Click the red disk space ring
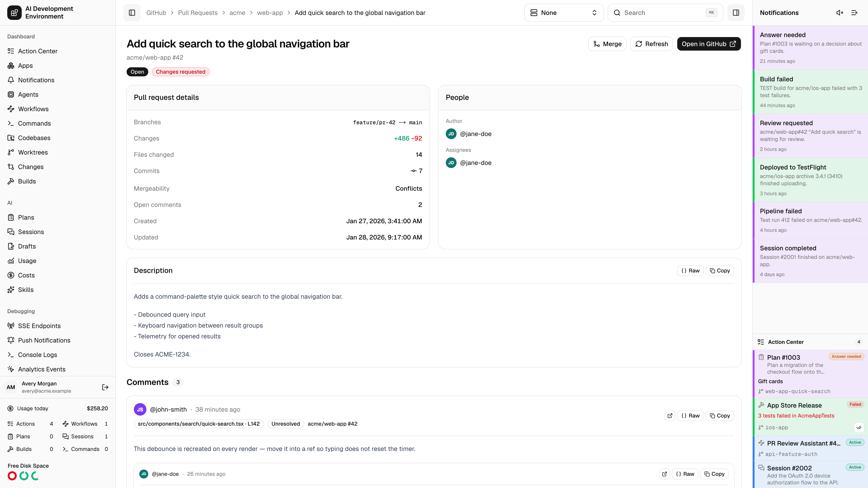The width and height of the screenshot is (868, 488). (12, 476)
